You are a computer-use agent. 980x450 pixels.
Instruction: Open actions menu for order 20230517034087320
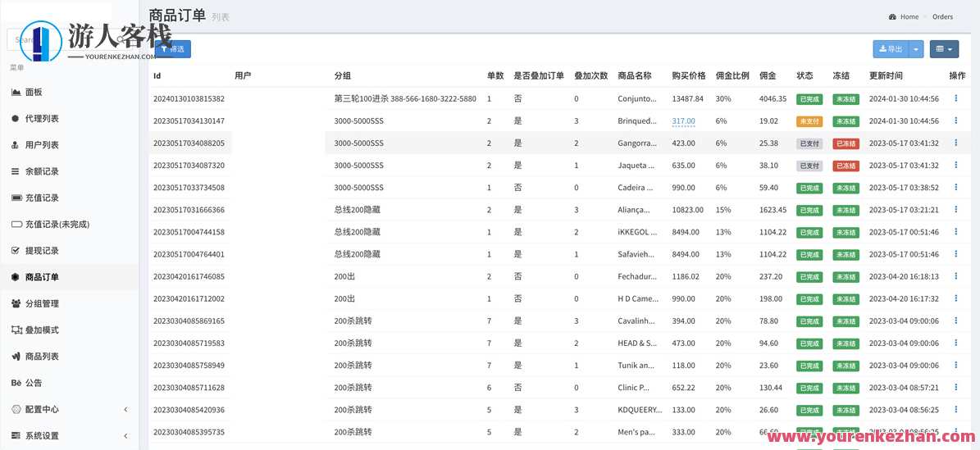pos(955,165)
